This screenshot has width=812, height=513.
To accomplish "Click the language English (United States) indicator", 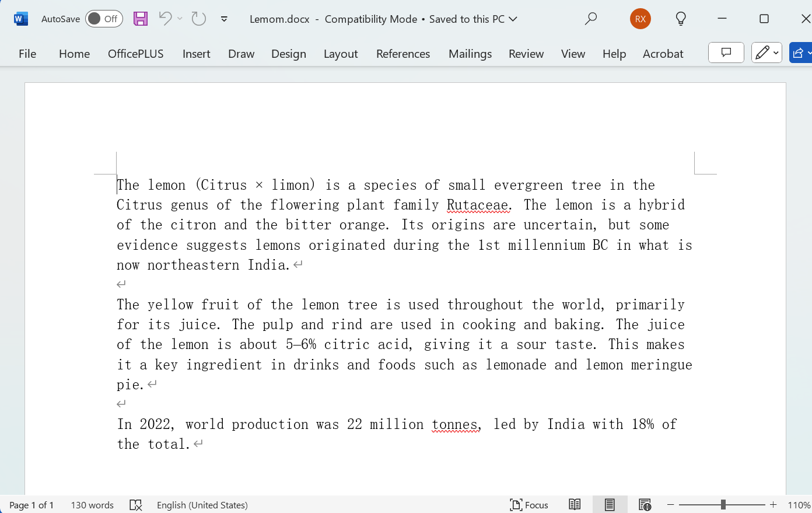I will tap(202, 504).
